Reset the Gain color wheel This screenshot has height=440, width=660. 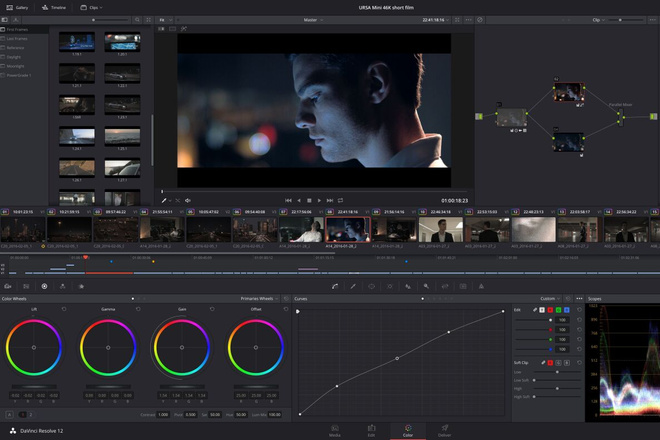pos(212,309)
